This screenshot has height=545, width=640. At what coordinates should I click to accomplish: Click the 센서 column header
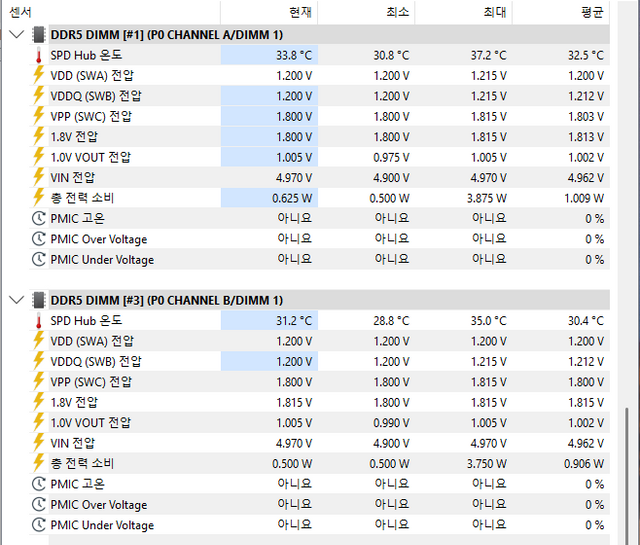20,12
